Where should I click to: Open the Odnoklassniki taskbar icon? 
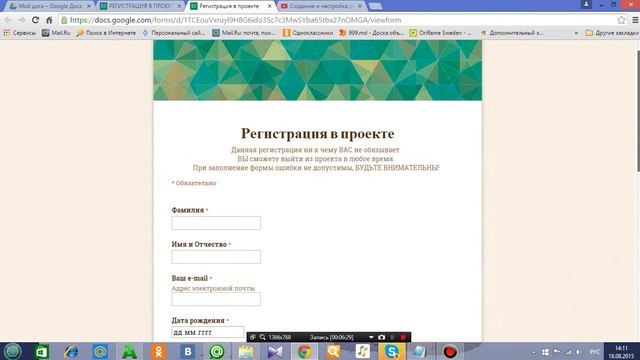(x=158, y=351)
